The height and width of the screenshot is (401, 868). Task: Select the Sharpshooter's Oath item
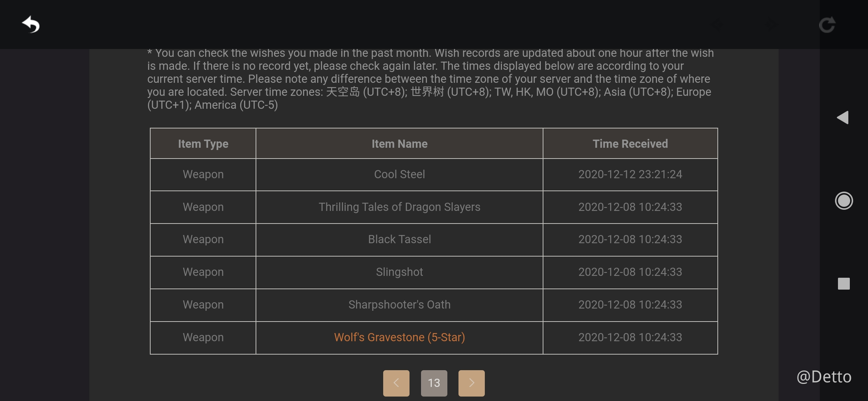point(399,304)
